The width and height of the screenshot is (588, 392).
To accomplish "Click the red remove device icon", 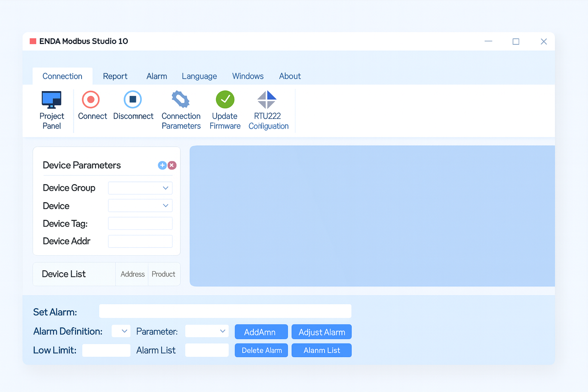I will point(172,165).
